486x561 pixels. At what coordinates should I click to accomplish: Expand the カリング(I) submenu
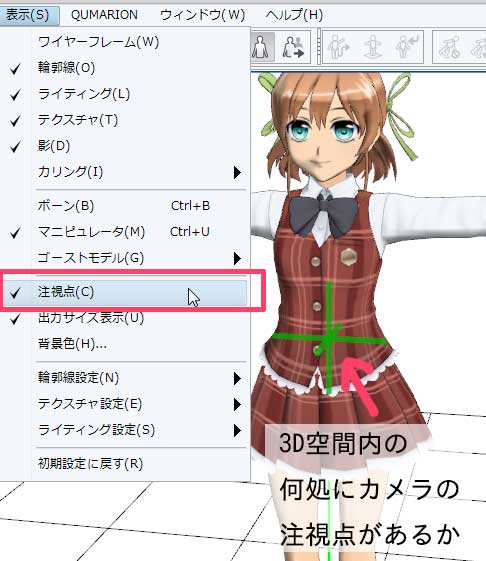123,172
